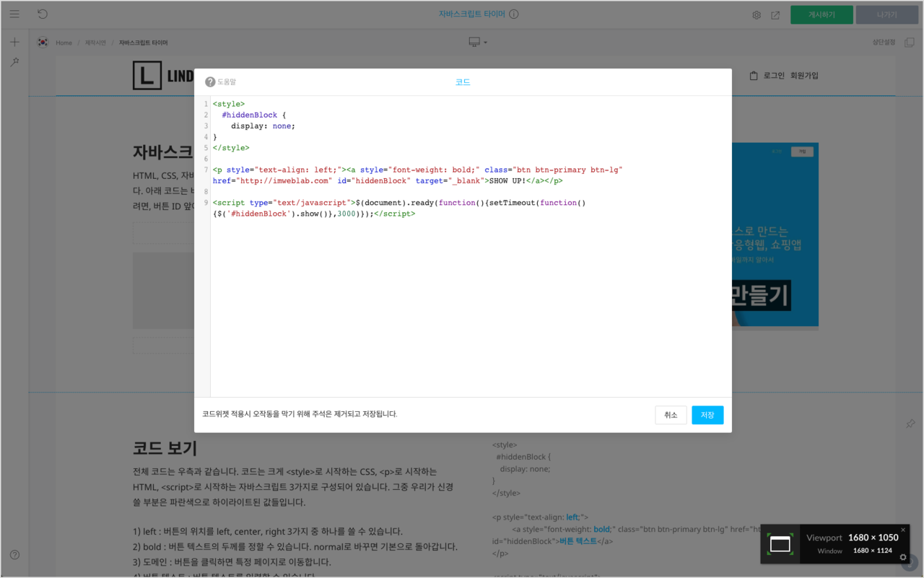The width and height of the screenshot is (924, 578).
Task: Click the display: none; line in editor
Action: [263, 126]
